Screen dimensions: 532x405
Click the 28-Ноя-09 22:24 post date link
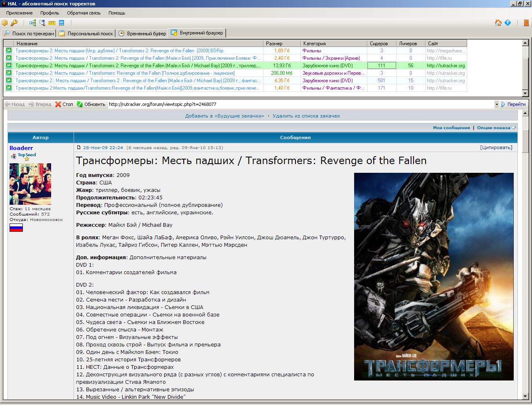103,147
